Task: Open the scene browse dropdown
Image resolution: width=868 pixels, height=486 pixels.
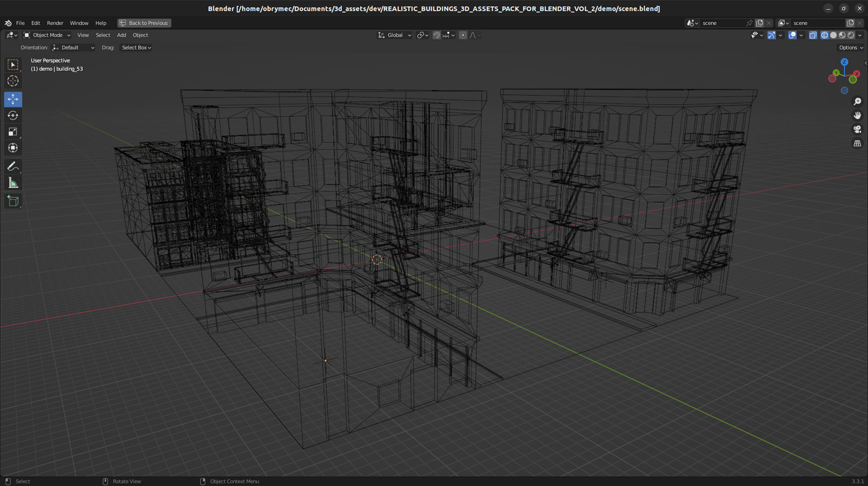Action: (692, 23)
